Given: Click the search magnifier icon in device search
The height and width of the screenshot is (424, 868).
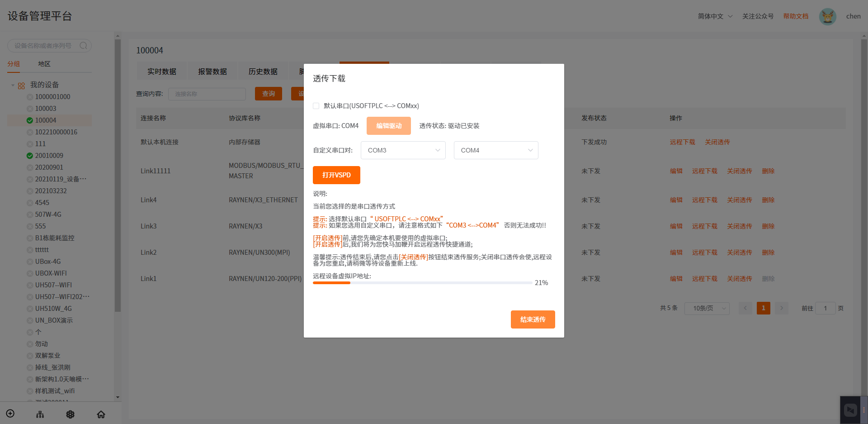Looking at the screenshot, I should point(83,46).
